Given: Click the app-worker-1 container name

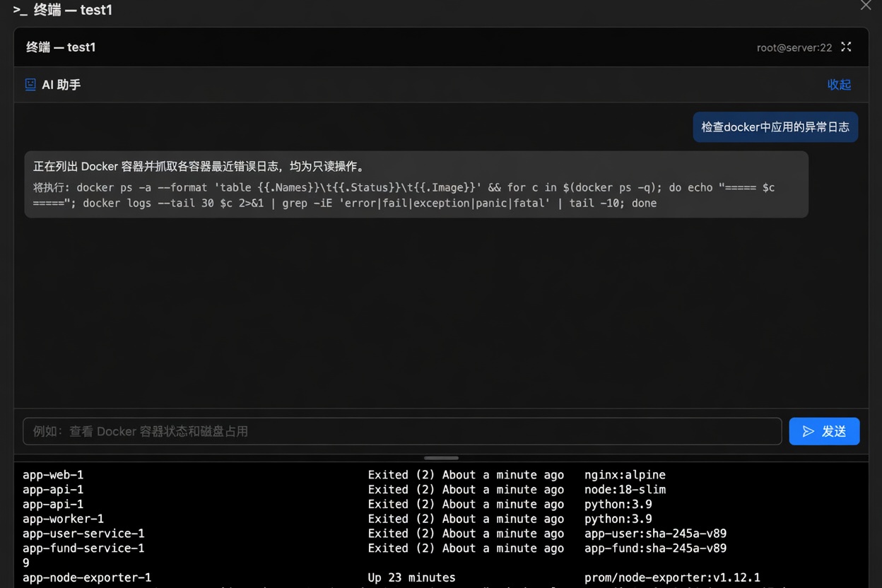Looking at the screenshot, I should (x=63, y=519).
